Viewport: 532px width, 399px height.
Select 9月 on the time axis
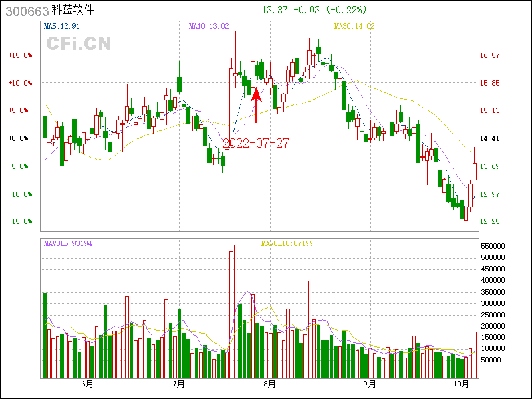[x=370, y=384]
